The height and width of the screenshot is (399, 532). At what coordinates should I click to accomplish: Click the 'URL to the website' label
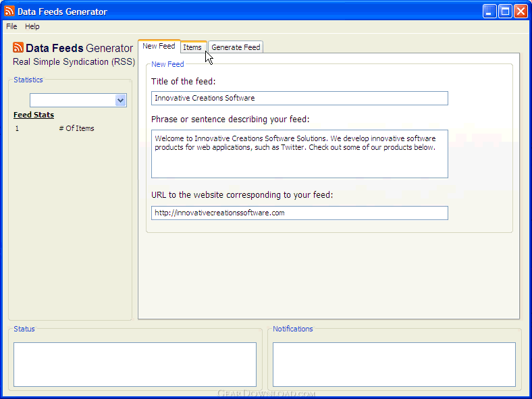[x=242, y=194]
